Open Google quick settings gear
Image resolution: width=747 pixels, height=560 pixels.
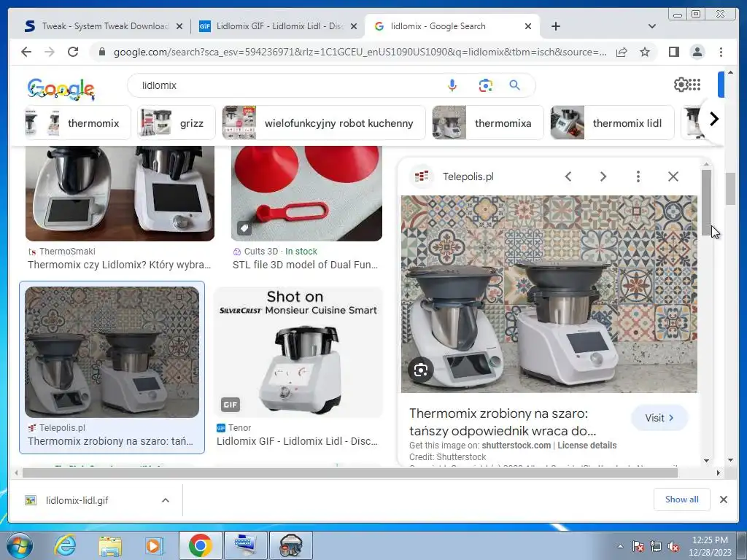(x=681, y=85)
